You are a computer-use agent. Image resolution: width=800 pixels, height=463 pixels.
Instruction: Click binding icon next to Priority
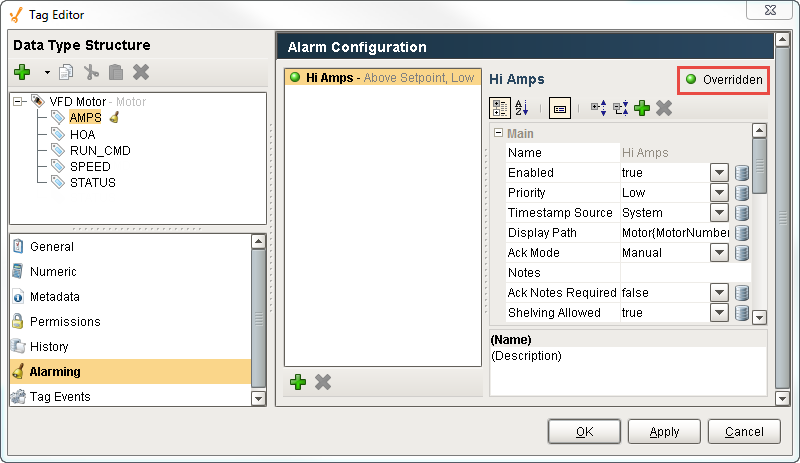(742, 193)
